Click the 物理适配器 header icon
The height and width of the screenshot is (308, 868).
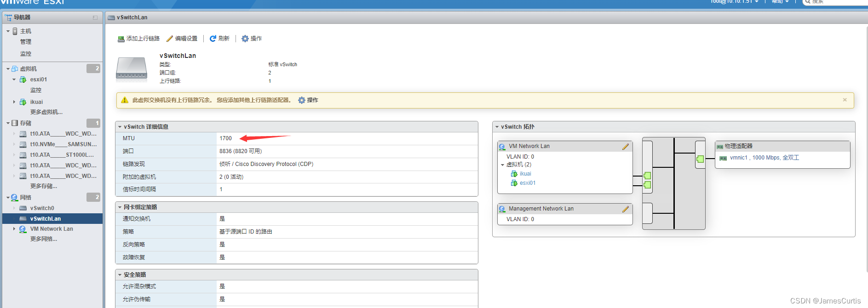720,147
